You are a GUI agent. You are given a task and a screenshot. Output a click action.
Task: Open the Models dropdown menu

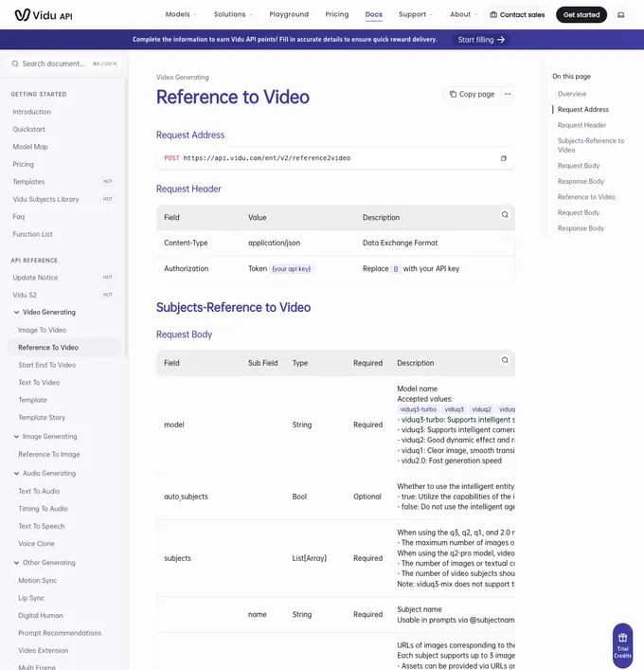(x=181, y=14)
